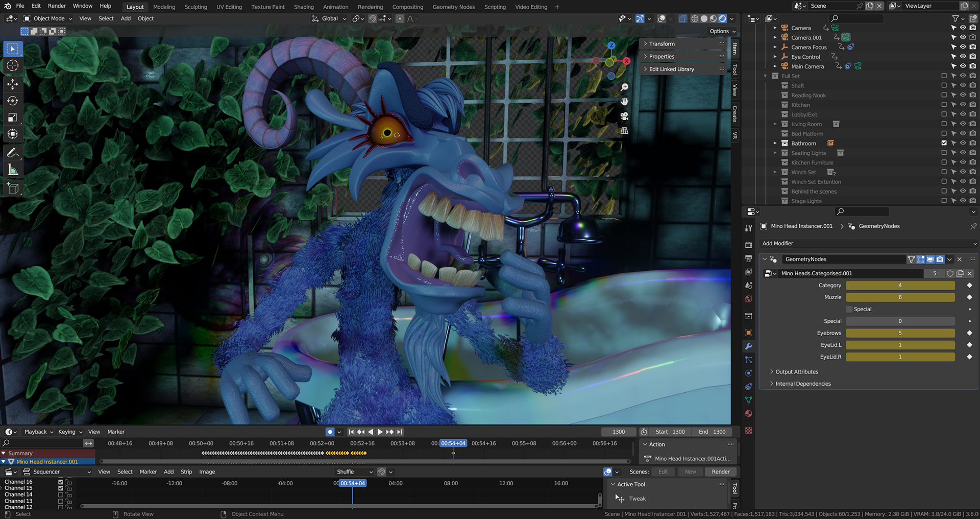The width and height of the screenshot is (980, 519).
Task: Select Mino Head Instancer.001 channel in timeline
Action: pyautogui.click(x=47, y=462)
